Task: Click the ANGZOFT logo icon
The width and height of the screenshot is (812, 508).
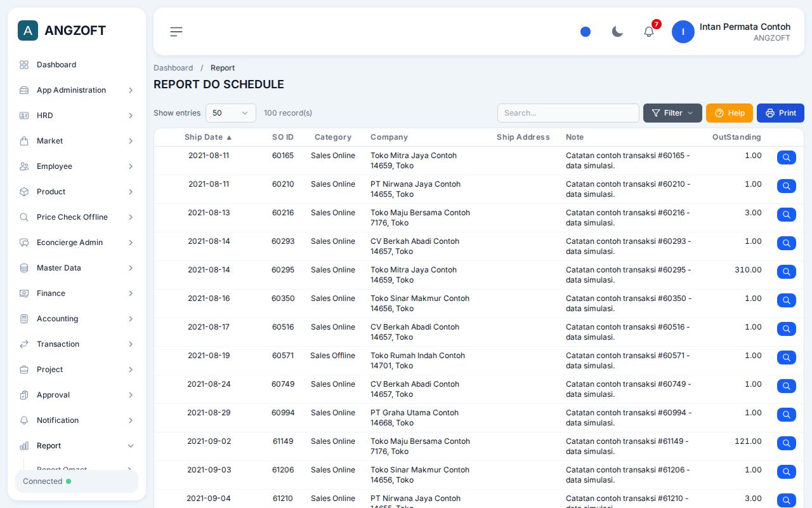Action: pyautogui.click(x=28, y=30)
